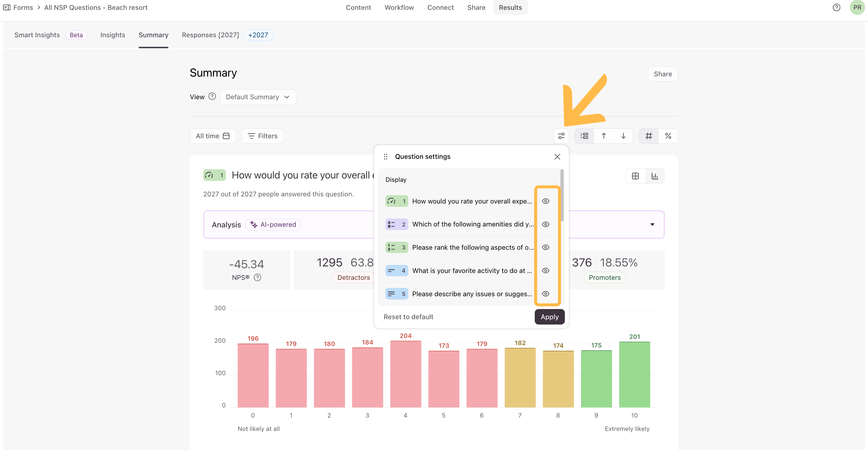Switch to number count hash display
The width and height of the screenshot is (868, 450).
point(649,136)
